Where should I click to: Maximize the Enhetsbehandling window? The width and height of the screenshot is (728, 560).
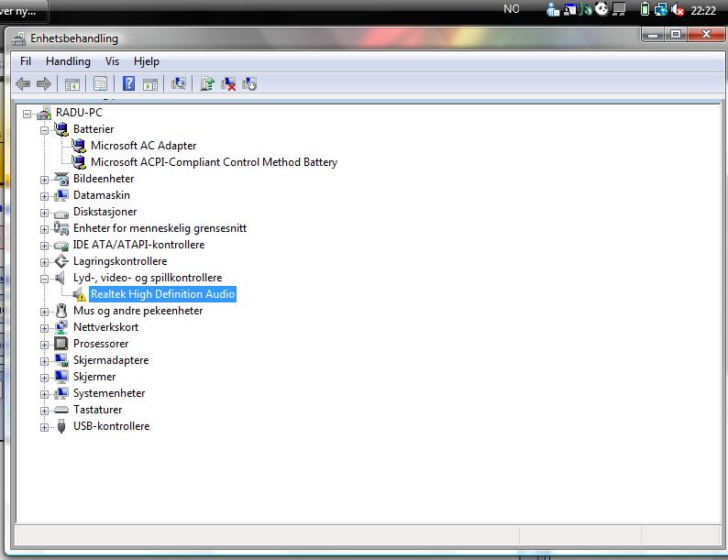click(x=676, y=34)
